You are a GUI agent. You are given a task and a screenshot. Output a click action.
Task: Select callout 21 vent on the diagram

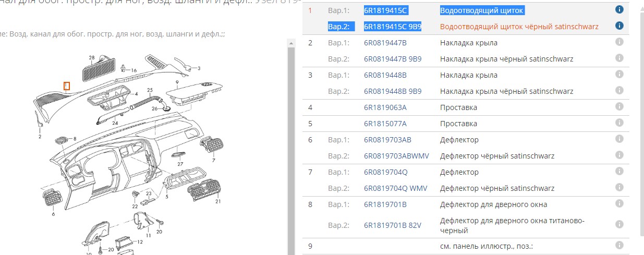pyautogui.click(x=218, y=201)
